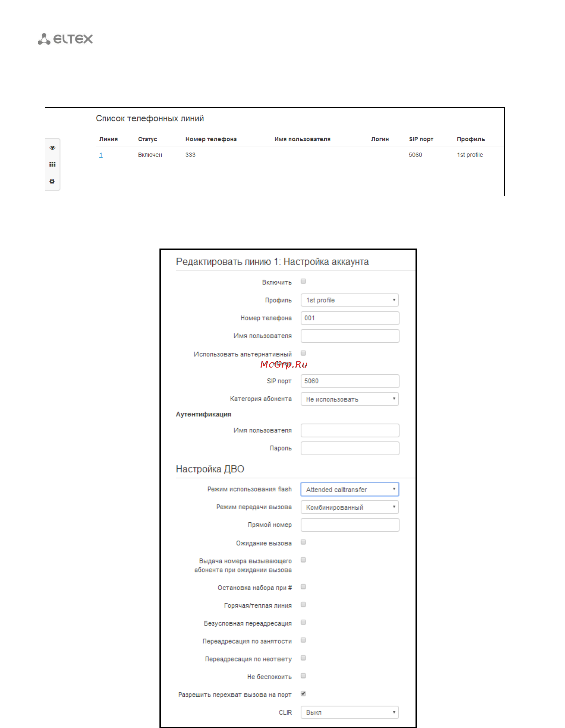Click the Номер телефона input field

[350, 318]
